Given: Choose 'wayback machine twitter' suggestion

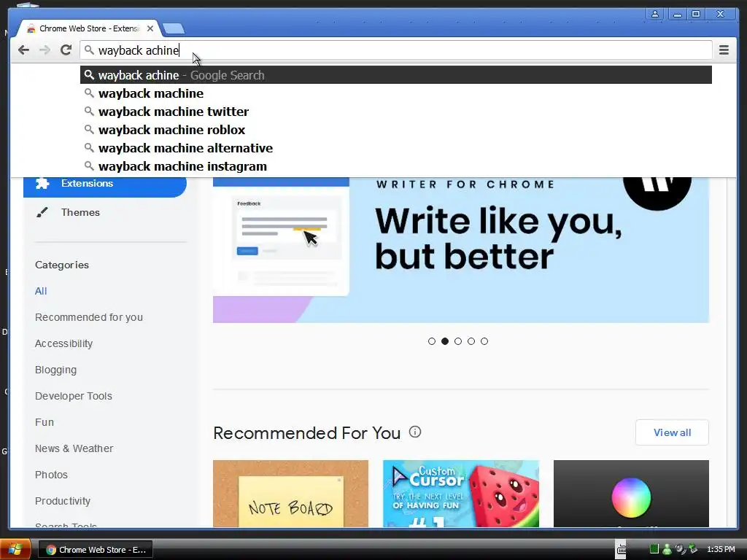Looking at the screenshot, I should pyautogui.click(x=396, y=112).
